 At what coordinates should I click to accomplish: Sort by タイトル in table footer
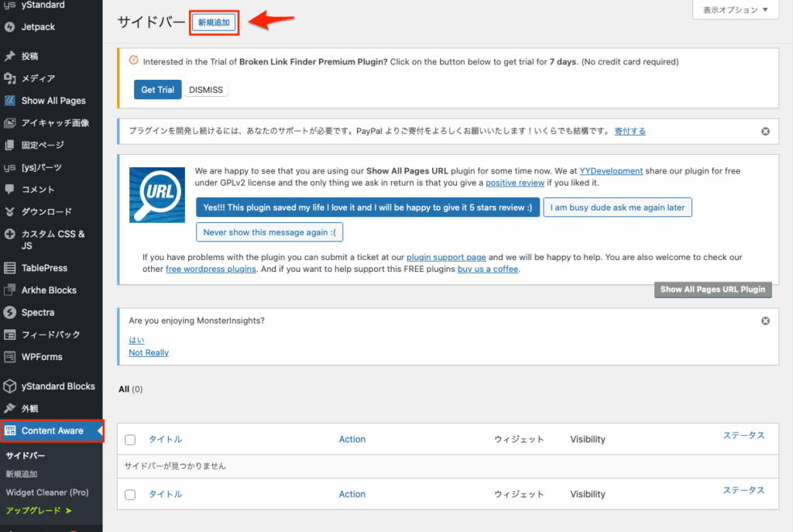166,494
